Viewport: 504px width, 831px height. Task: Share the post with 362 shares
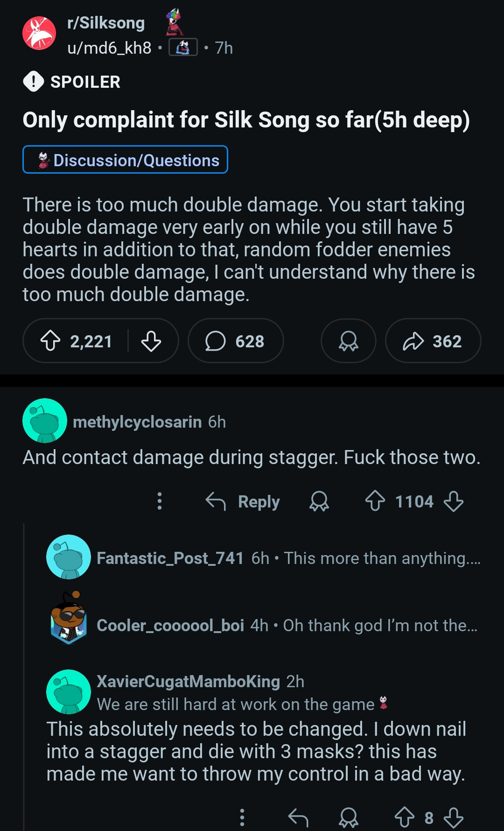(x=433, y=341)
